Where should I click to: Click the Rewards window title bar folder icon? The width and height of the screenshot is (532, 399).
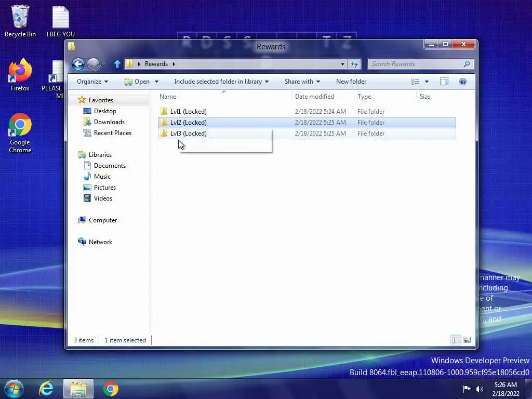click(x=71, y=46)
